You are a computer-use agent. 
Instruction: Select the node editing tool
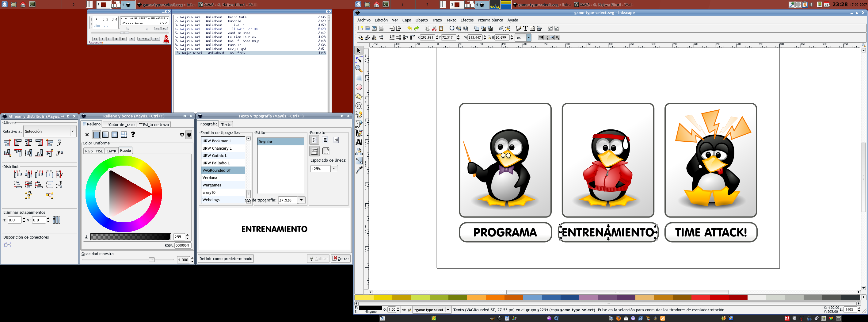coord(359,60)
